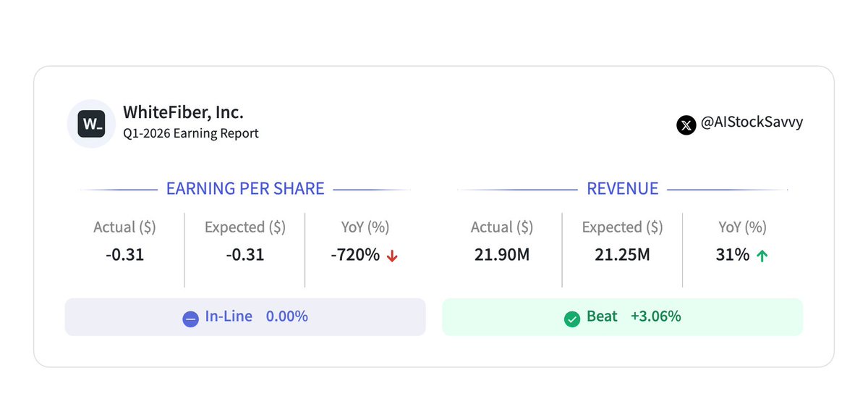This screenshot has height=399, width=868.
Task: Click the X (Twitter) logo icon
Action: [686, 125]
